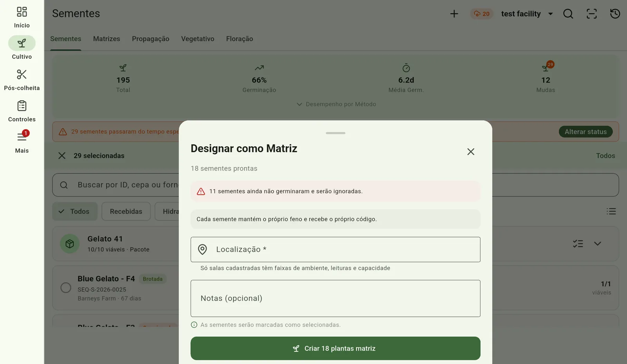
Task: Click the 6.2d Média Germ. stat
Action: [x=406, y=79]
